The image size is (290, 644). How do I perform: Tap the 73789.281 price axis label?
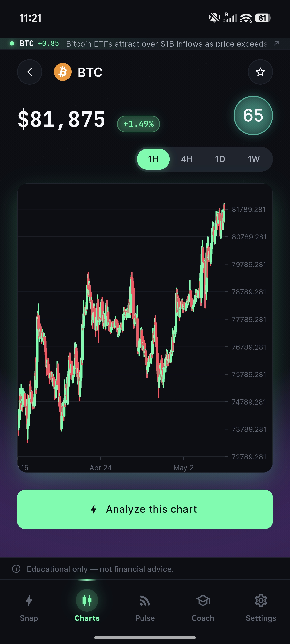249,429
